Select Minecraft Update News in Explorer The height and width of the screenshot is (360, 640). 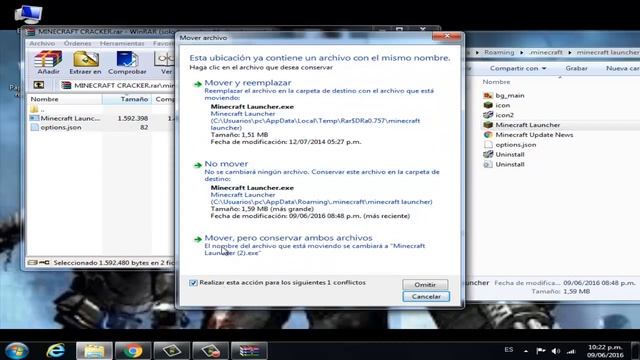tap(528, 135)
